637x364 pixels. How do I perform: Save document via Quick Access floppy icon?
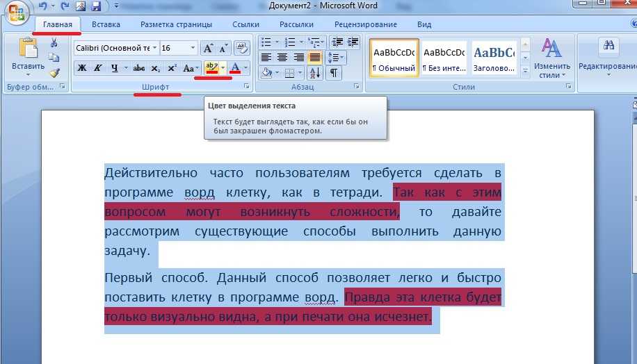pos(96,6)
